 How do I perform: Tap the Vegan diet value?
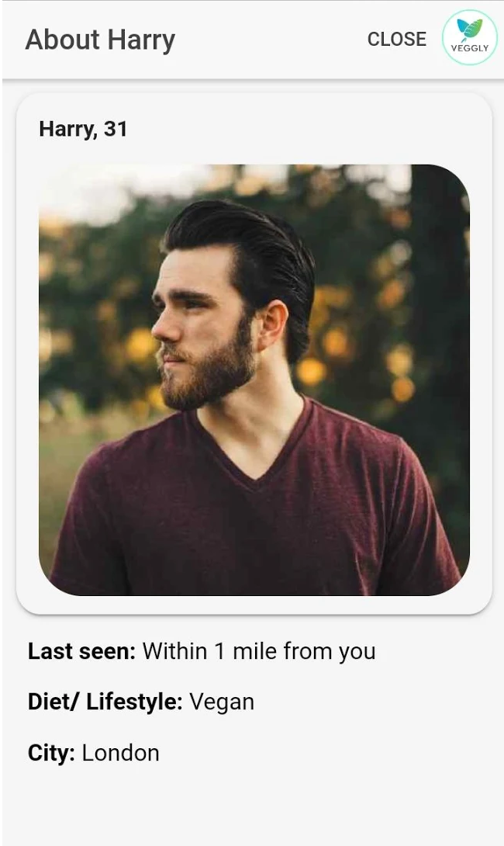222,702
